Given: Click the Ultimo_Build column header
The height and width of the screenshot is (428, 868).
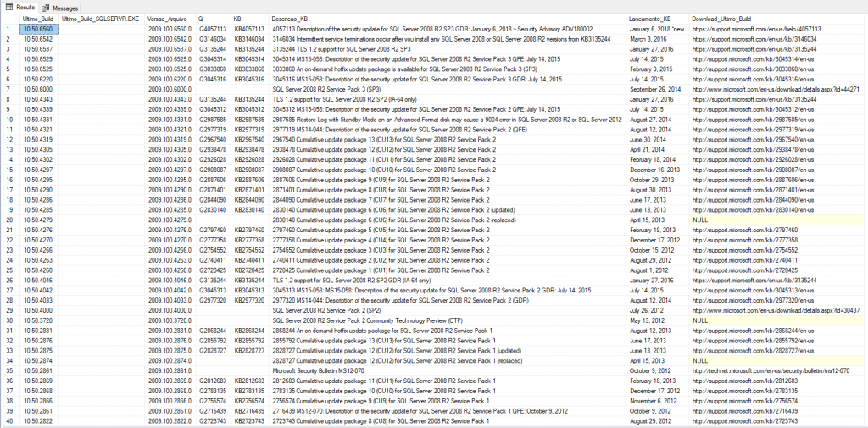Looking at the screenshot, I should 38,18.
